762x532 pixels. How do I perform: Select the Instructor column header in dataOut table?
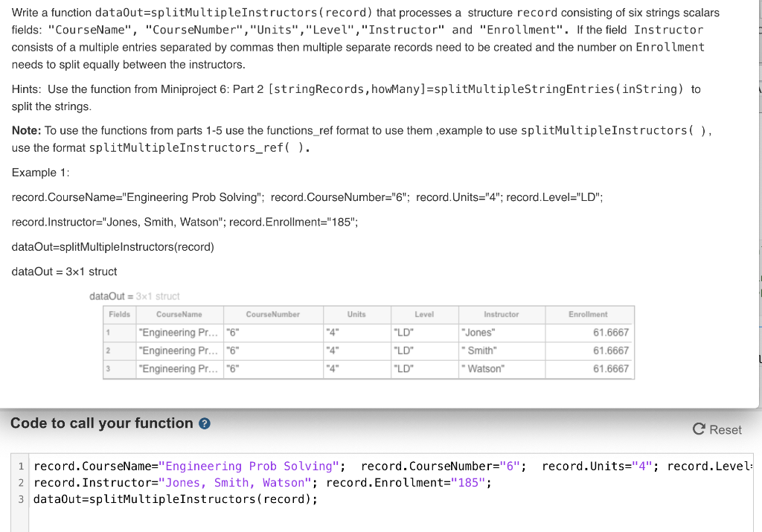click(x=502, y=314)
